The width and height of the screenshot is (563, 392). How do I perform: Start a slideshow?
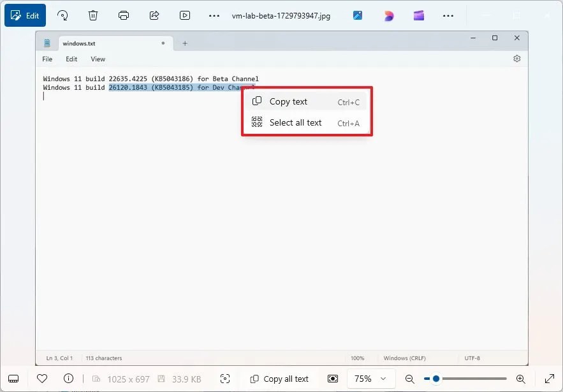[x=185, y=15]
